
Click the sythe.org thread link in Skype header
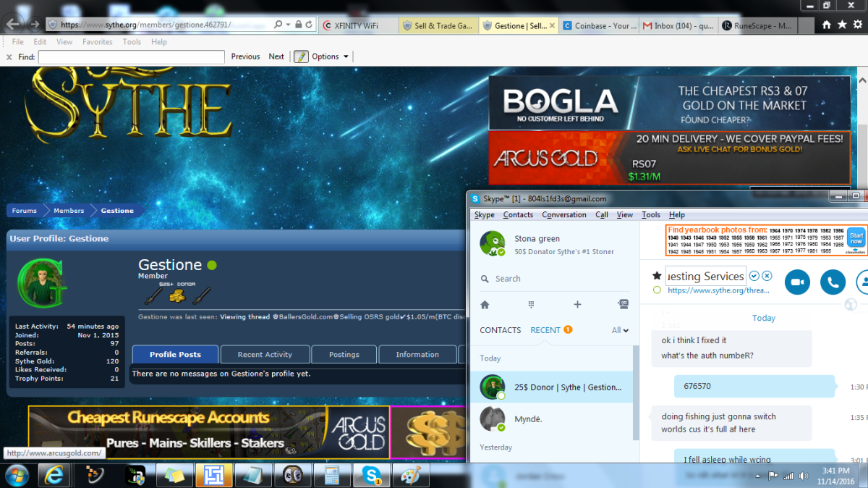[718, 290]
